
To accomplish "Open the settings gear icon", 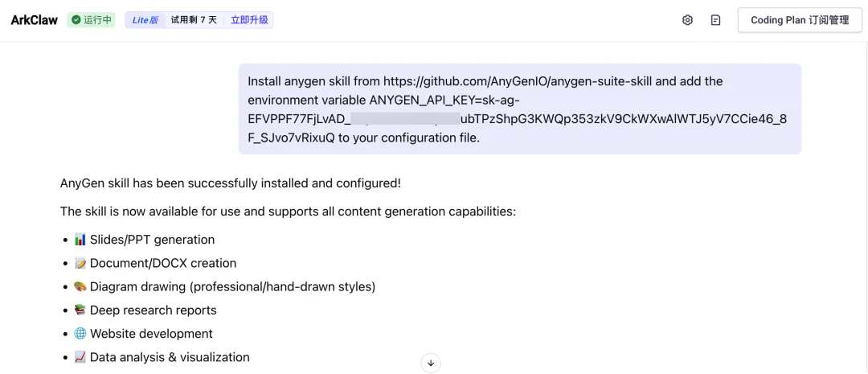I will click(x=687, y=20).
